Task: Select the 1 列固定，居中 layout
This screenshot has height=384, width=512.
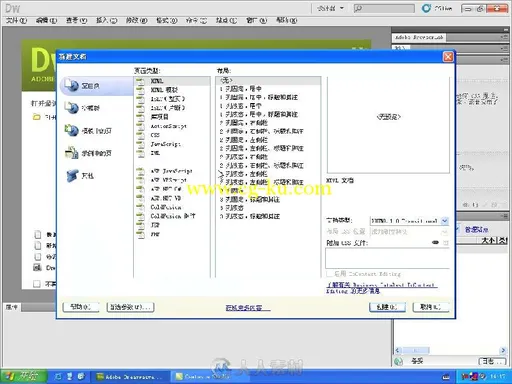Action: click(268, 89)
